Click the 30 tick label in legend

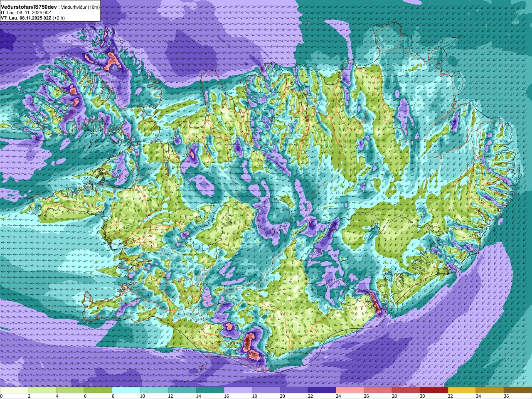pyautogui.click(x=422, y=396)
